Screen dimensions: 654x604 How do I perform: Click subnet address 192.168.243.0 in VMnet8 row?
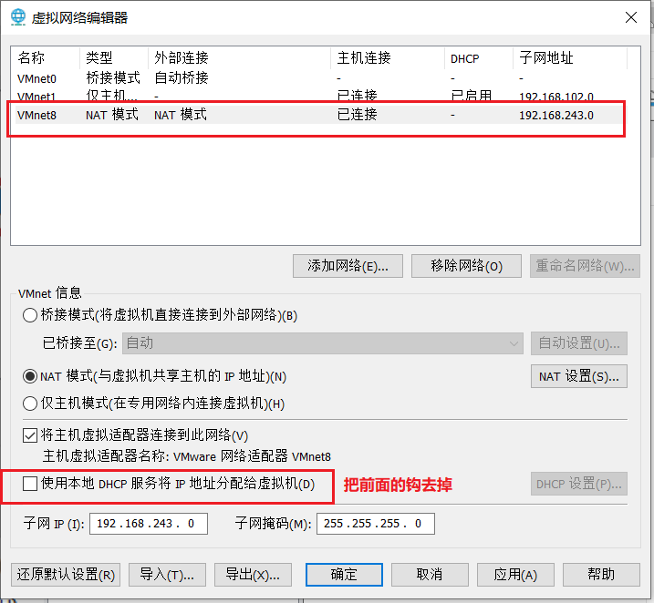tap(556, 115)
